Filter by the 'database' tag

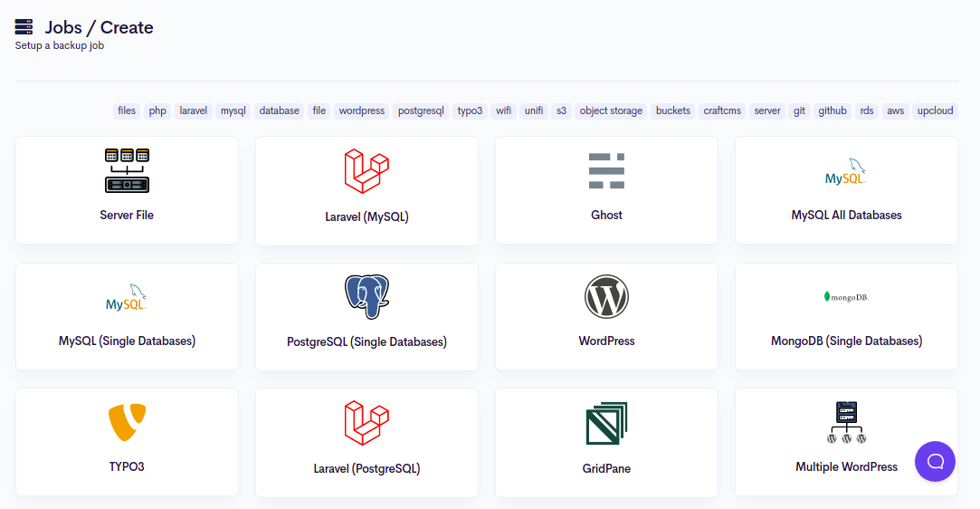click(x=279, y=110)
